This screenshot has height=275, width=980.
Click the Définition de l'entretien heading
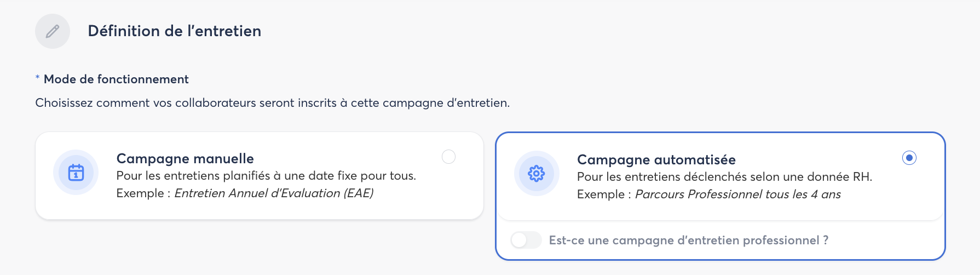(175, 31)
